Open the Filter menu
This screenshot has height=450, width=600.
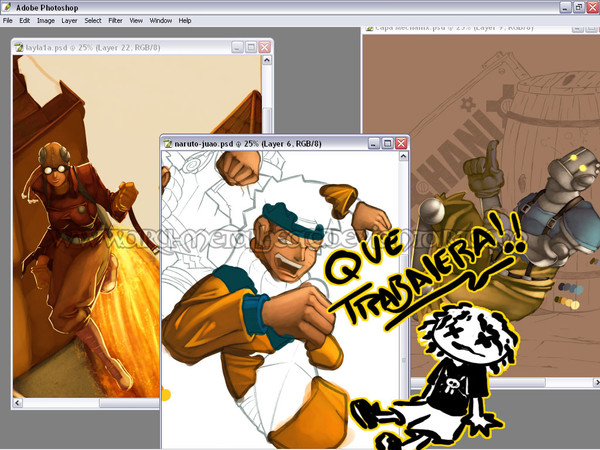tap(115, 21)
